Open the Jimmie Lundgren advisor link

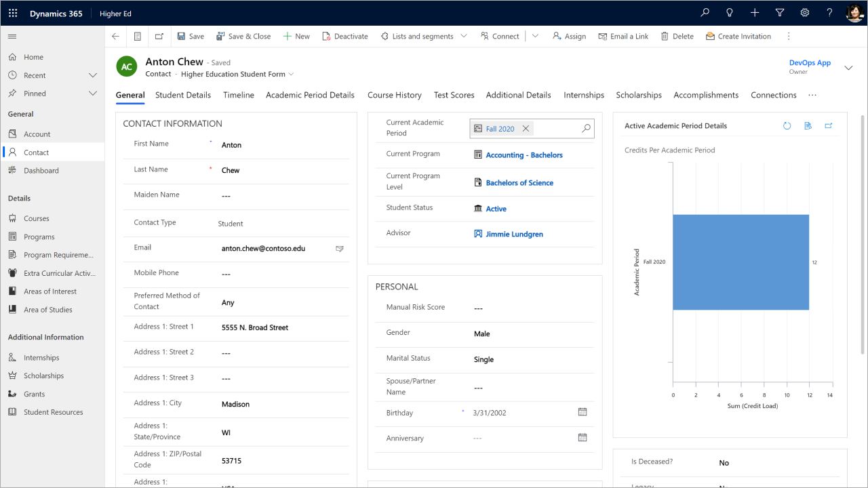(x=514, y=235)
